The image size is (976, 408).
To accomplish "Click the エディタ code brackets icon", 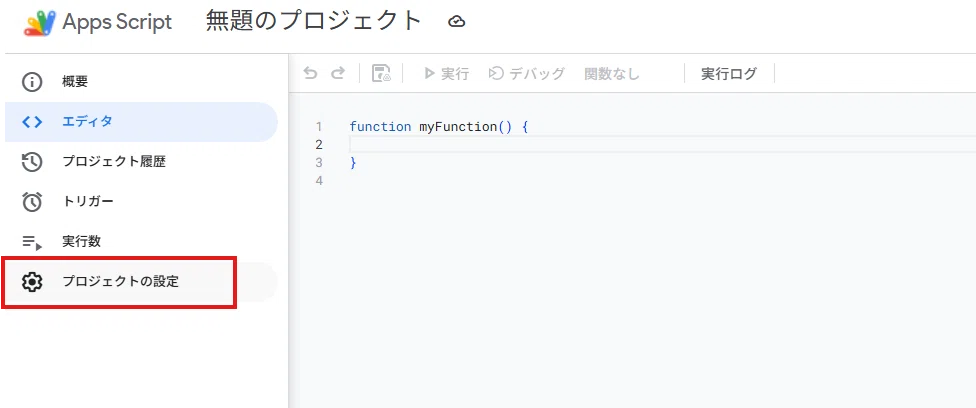I will (32, 122).
